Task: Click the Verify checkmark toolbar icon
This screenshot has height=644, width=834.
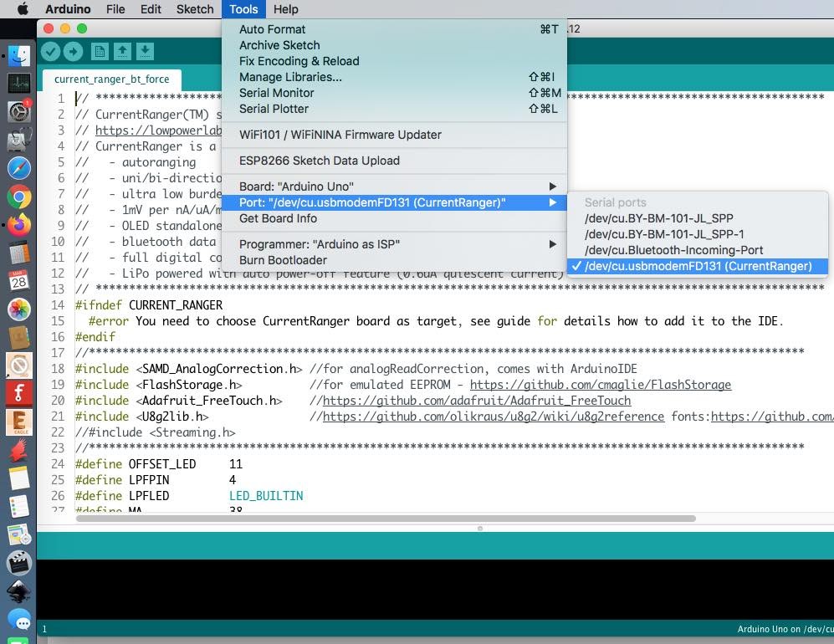Action: 50,52
